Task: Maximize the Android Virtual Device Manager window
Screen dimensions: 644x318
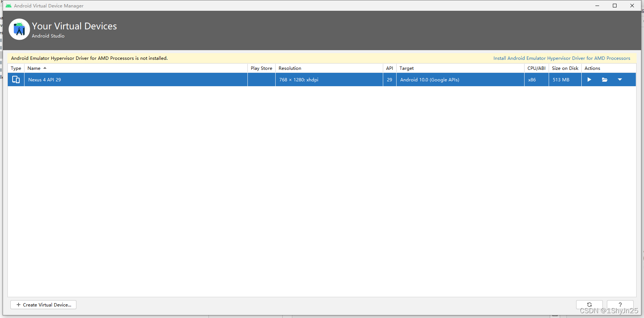Action: click(x=615, y=6)
